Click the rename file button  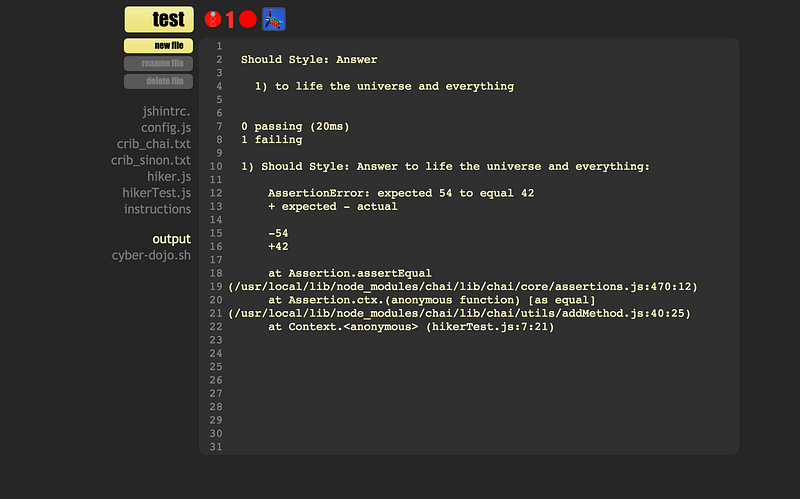pyautogui.click(x=159, y=64)
